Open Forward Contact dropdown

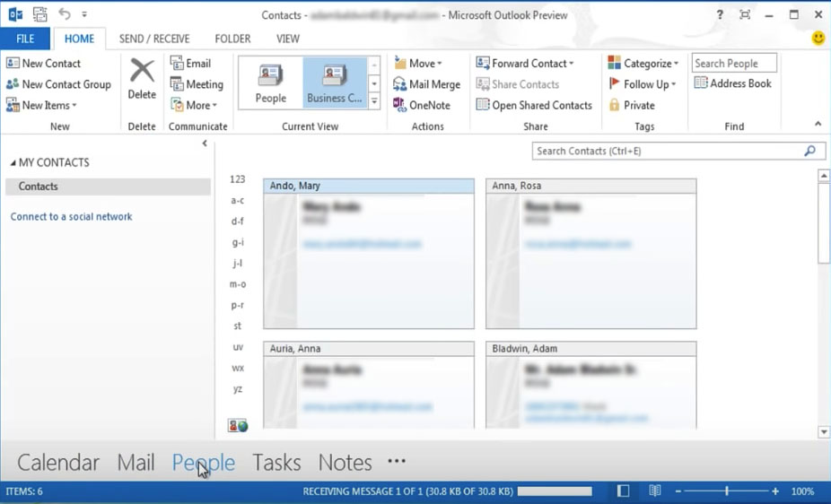pyautogui.click(x=525, y=63)
